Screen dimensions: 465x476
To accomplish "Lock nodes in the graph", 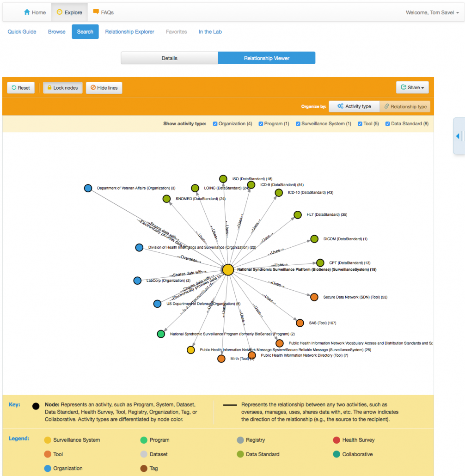I will tap(62, 88).
